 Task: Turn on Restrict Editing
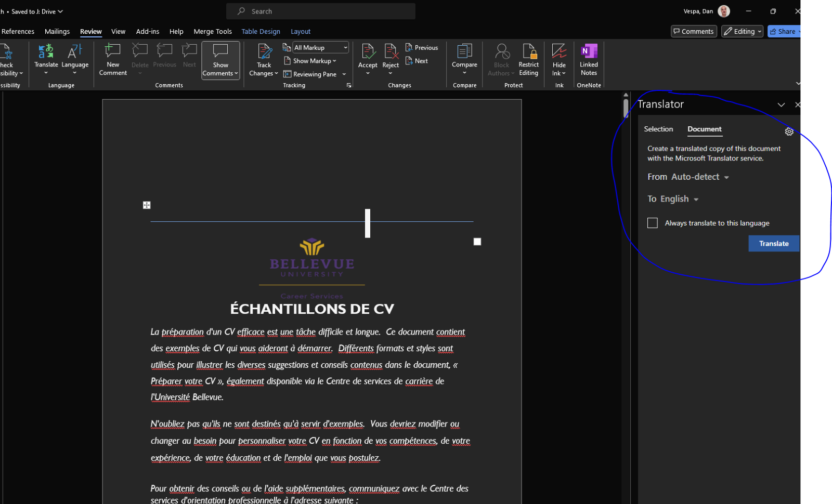tap(528, 58)
